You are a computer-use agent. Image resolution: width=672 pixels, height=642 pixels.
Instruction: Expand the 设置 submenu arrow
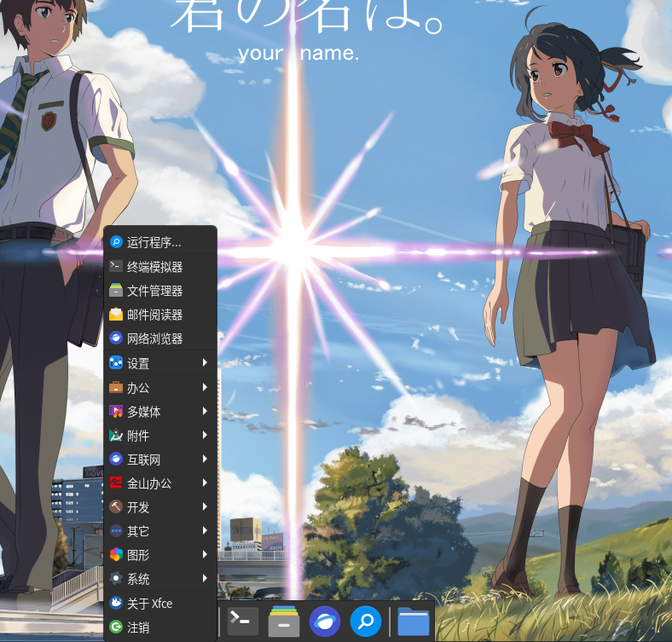click(205, 363)
